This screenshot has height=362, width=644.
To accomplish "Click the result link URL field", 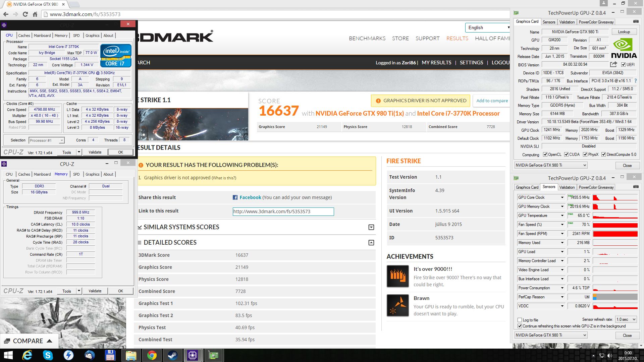I will coord(283,212).
